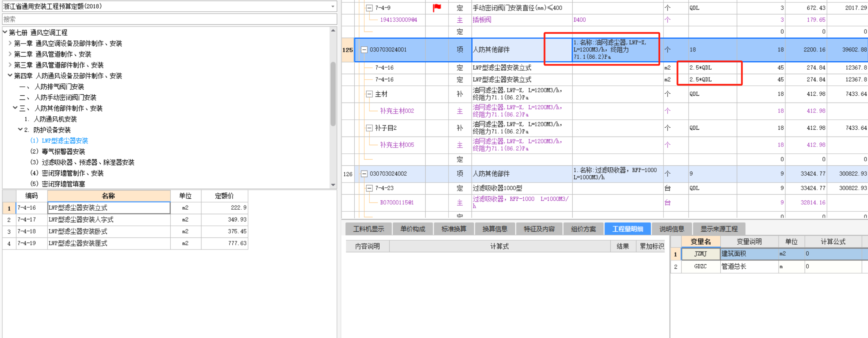Click the tree scrollbar up arrow
Viewport: 868px width, 338px height.
(x=333, y=31)
